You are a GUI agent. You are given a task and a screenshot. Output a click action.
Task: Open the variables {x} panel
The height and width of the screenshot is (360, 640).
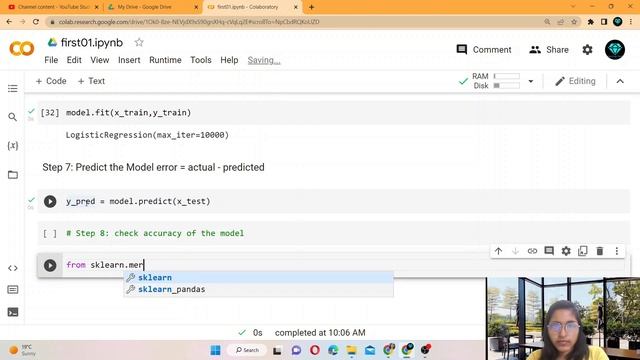[13, 146]
